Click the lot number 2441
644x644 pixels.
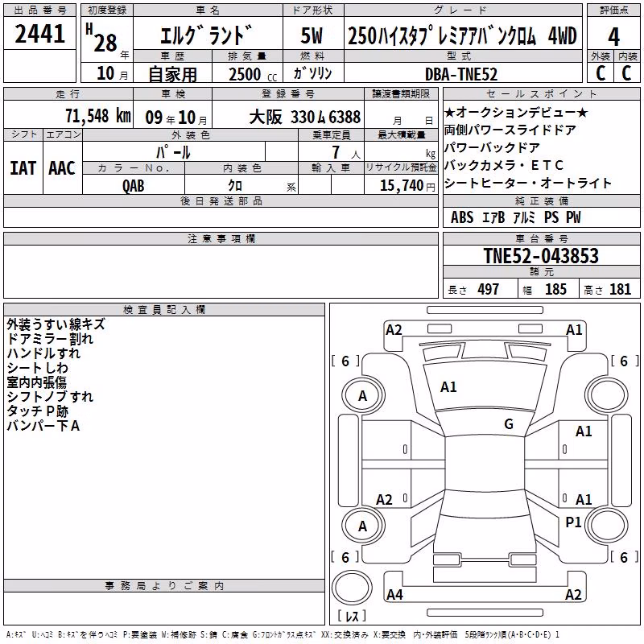[x=39, y=34]
